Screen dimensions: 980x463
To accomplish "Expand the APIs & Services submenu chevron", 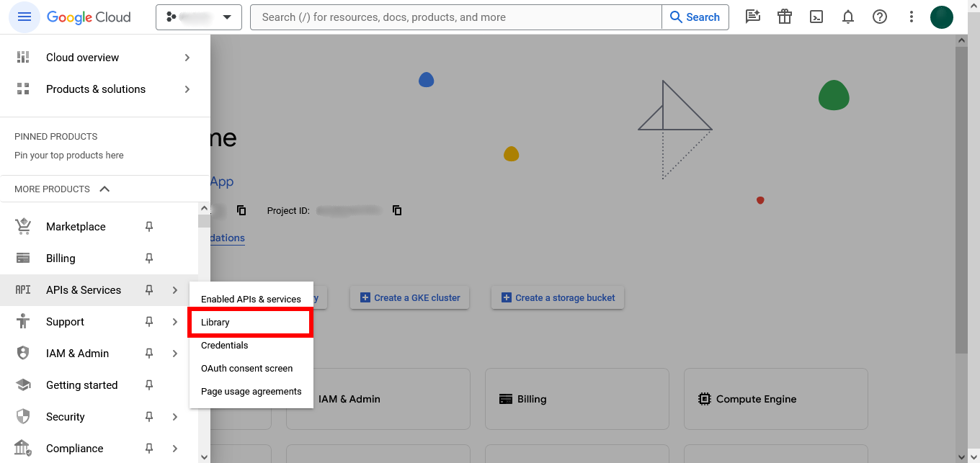I will 174,290.
